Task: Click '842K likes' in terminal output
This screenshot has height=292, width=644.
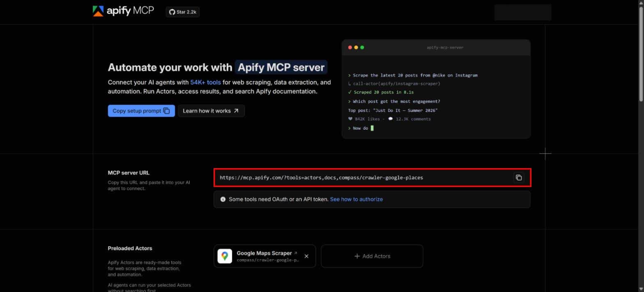Action: tap(367, 119)
